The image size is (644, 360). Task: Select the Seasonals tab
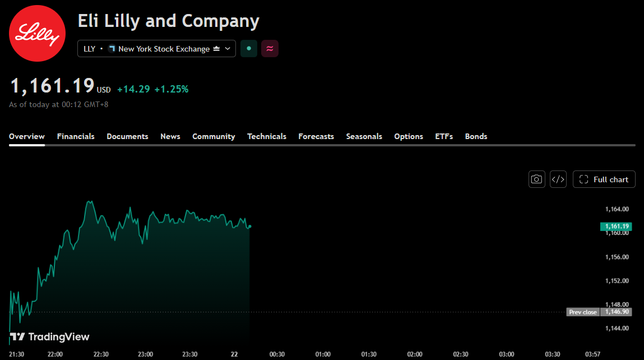[364, 136]
